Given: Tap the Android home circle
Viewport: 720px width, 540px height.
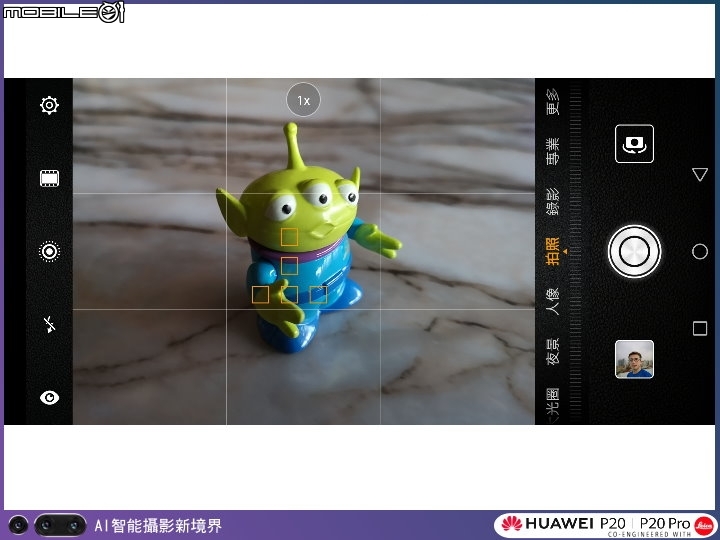Looking at the screenshot, I should pos(699,252).
